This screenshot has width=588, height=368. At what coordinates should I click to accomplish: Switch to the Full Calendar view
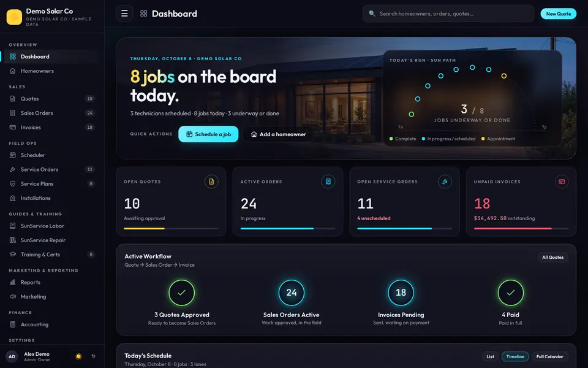tap(549, 357)
